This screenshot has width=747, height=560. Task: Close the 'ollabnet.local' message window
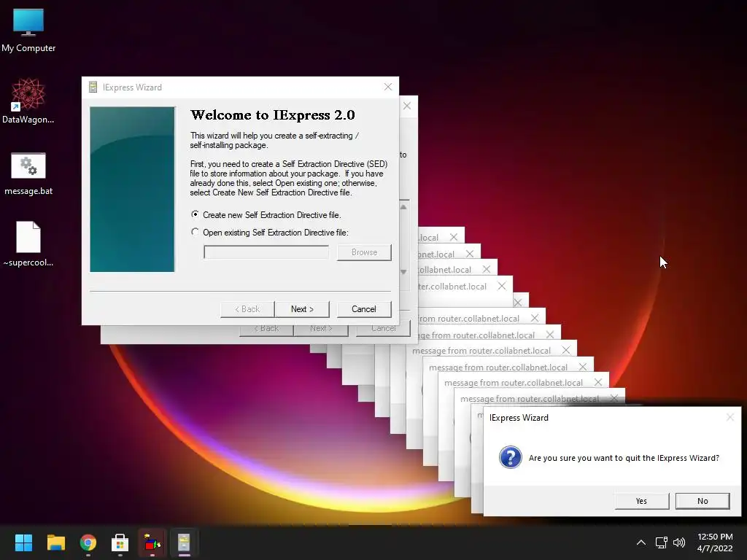coord(486,269)
